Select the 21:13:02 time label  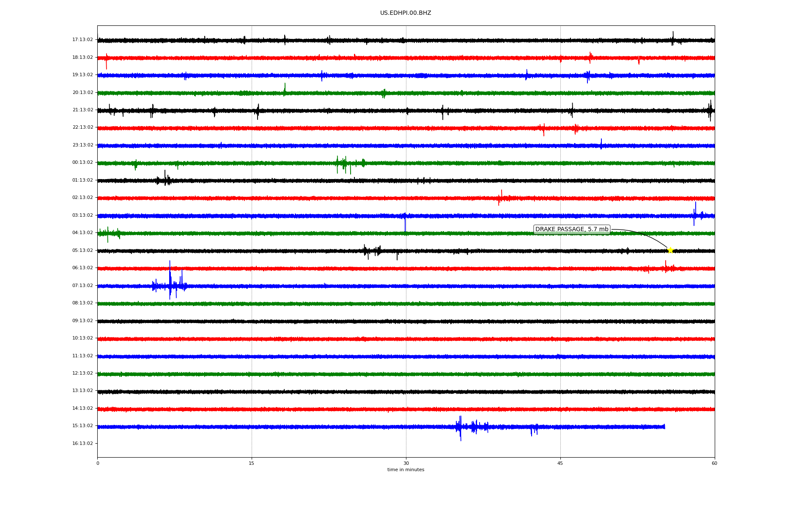click(82, 110)
